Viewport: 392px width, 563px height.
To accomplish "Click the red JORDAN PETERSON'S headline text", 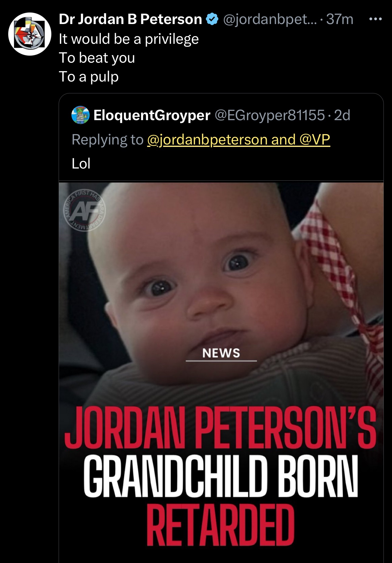I will 221,428.
